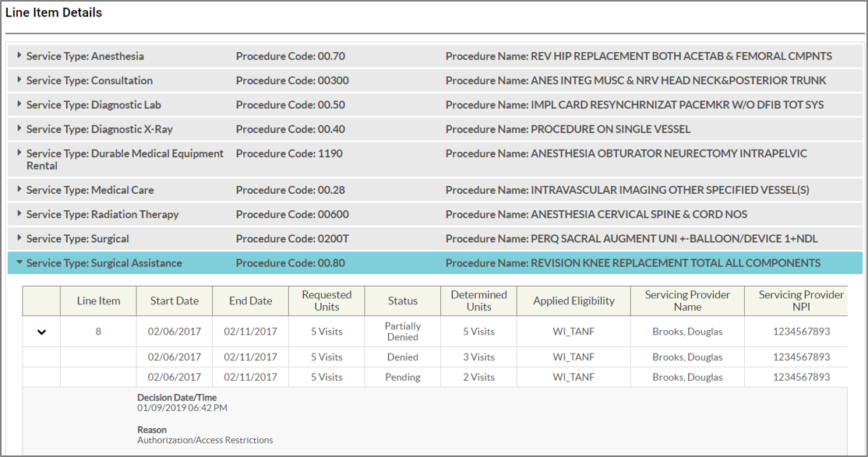Click the Applied Eligibility column header

click(x=573, y=301)
